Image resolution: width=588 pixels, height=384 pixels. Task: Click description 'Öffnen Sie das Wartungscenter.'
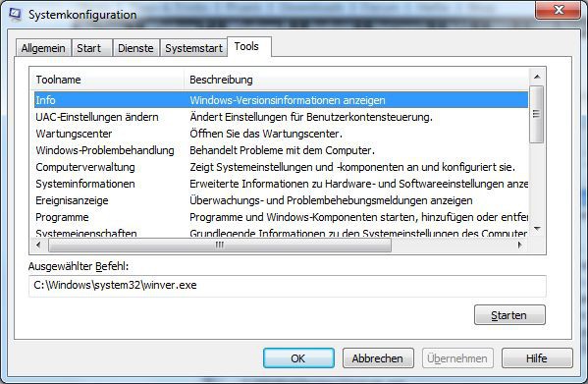266,134
